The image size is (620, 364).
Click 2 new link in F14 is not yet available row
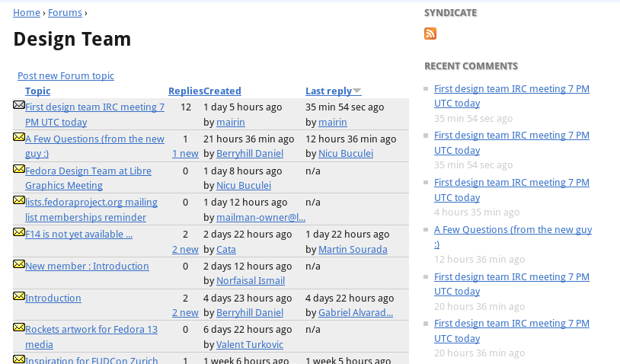185,249
